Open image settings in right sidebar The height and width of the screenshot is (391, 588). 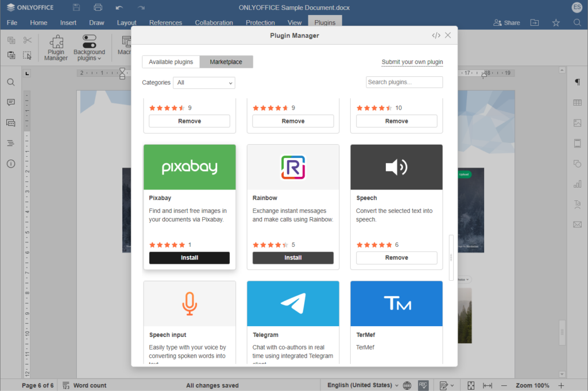577,122
